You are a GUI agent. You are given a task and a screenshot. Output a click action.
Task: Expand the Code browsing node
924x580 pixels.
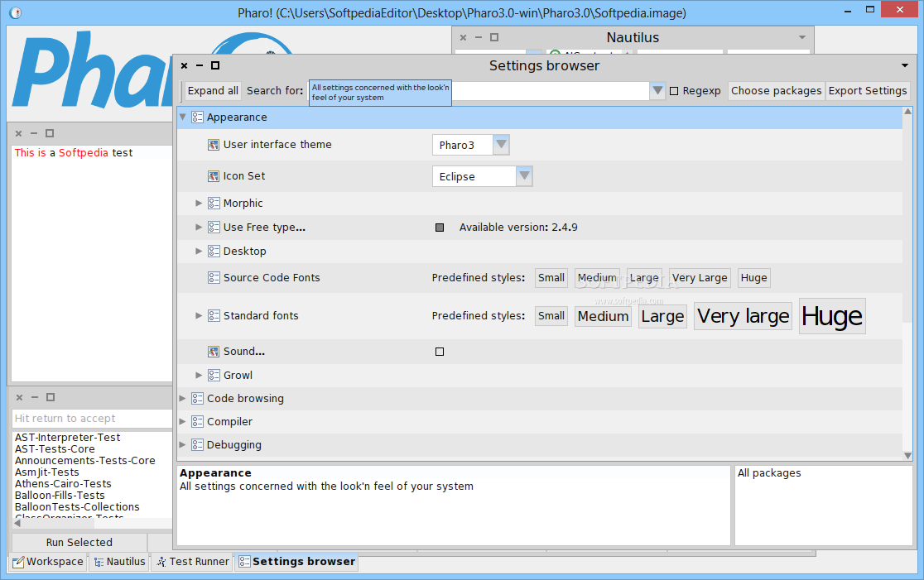pyautogui.click(x=183, y=399)
